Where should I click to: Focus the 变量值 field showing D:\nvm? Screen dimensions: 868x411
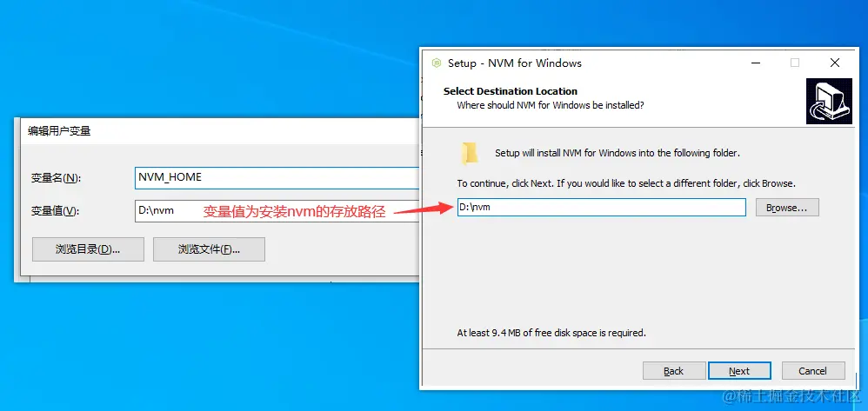277,211
